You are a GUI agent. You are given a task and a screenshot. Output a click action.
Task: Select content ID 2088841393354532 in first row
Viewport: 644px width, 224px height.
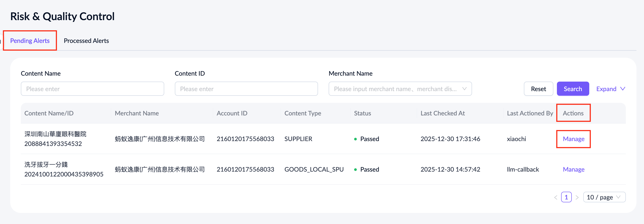pos(53,144)
